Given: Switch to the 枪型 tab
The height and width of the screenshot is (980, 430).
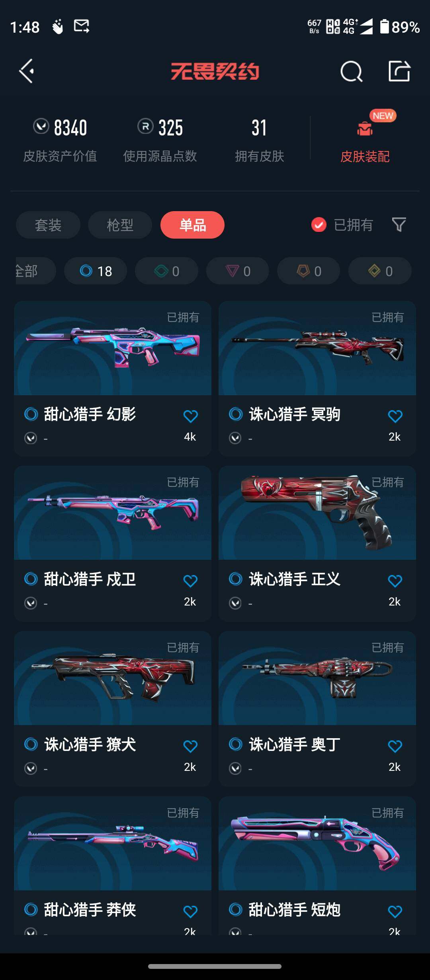Looking at the screenshot, I should [x=120, y=225].
